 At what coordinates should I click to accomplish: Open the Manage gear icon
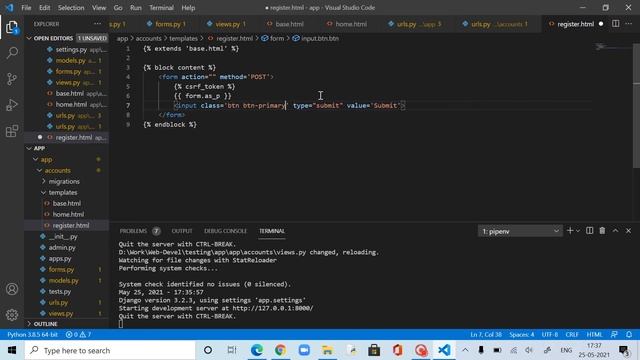point(12,315)
